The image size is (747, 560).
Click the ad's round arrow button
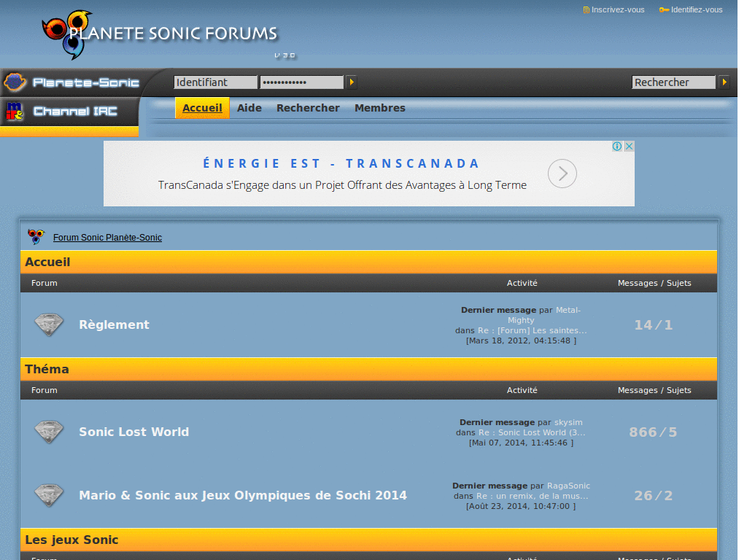(x=562, y=174)
